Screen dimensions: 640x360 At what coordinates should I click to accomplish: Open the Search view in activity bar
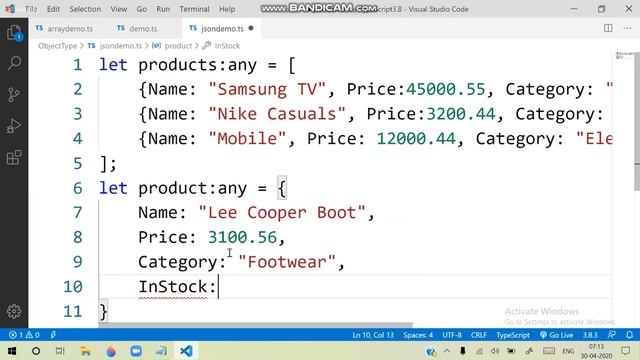tap(14, 63)
